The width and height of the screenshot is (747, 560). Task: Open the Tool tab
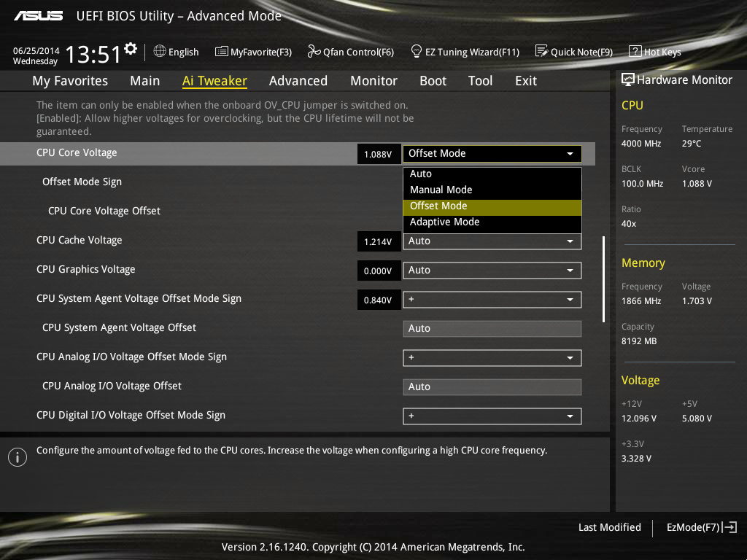tap(480, 81)
